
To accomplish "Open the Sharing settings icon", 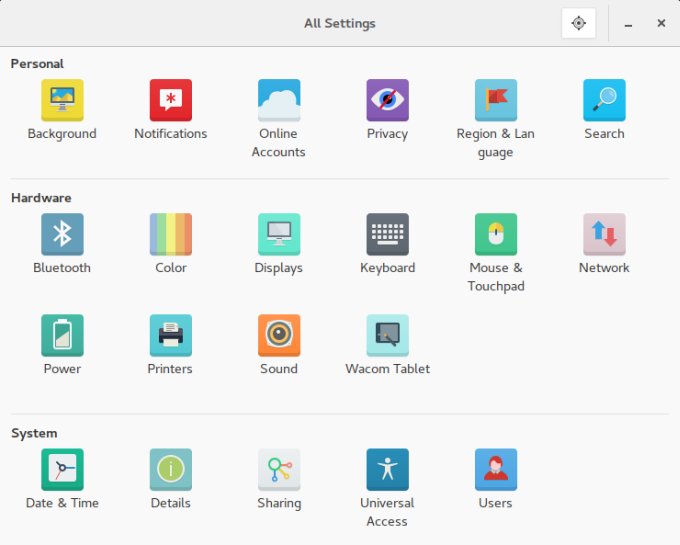I will pos(279,470).
